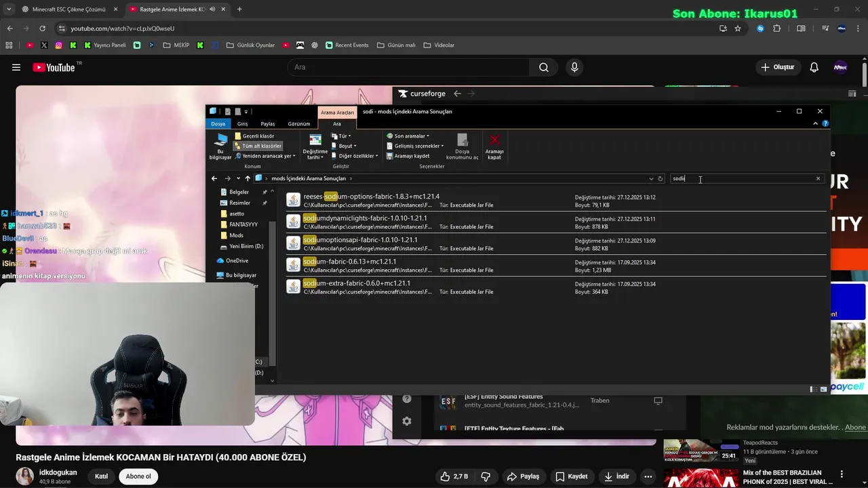Go up one folder level in Explorer
The height and width of the screenshot is (488, 868).
pos(248,178)
